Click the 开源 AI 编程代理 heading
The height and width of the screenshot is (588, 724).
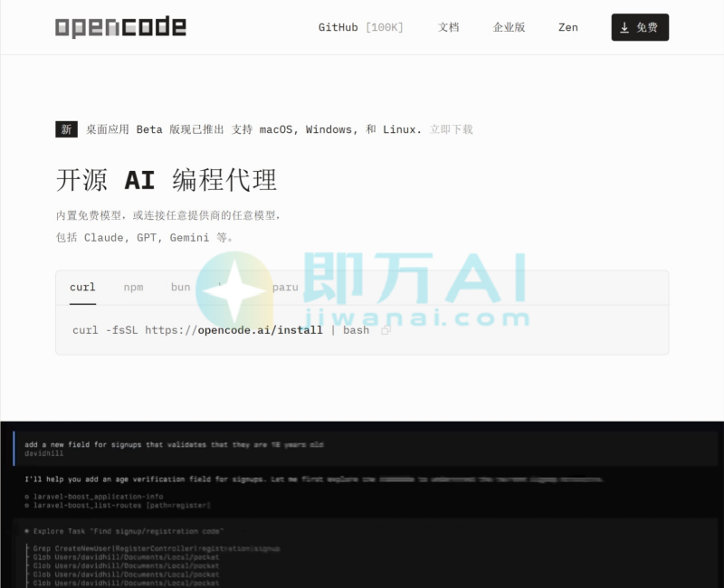coord(167,179)
